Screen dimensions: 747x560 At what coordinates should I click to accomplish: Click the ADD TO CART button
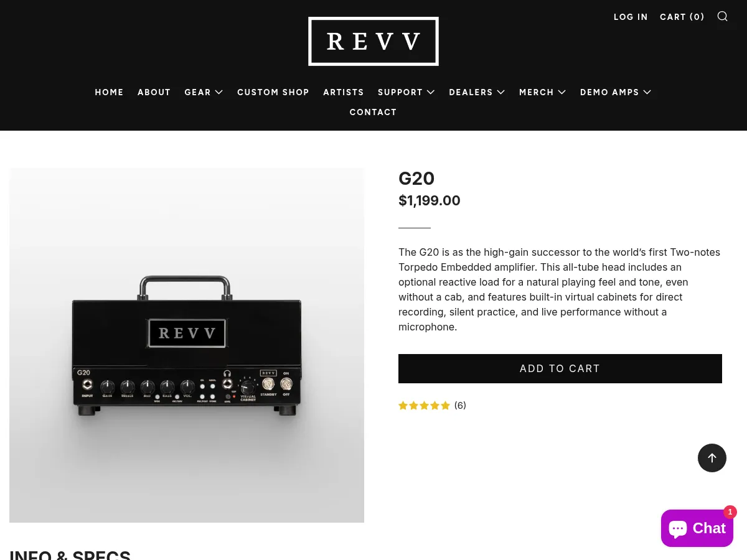coord(560,368)
